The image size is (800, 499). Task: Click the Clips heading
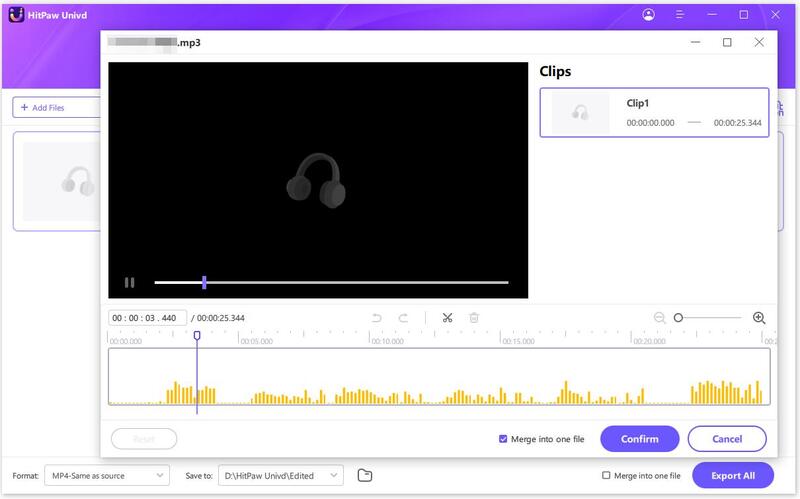(x=555, y=71)
